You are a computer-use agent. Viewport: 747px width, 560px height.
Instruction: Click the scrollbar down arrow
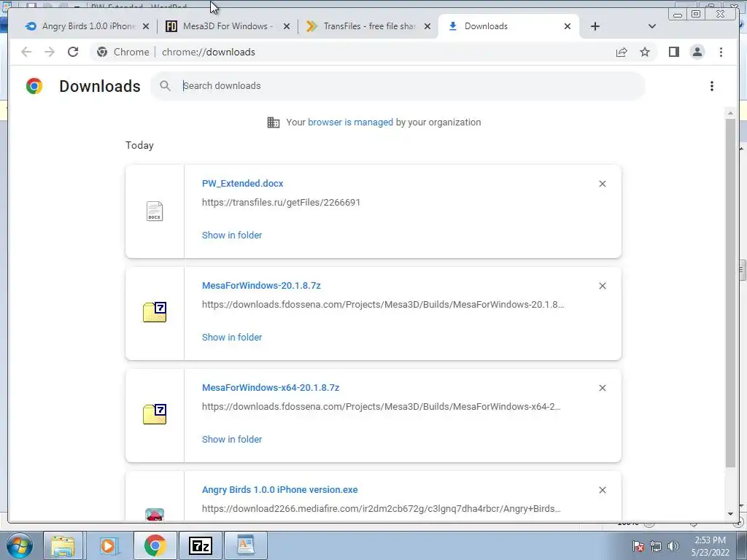[730, 514]
